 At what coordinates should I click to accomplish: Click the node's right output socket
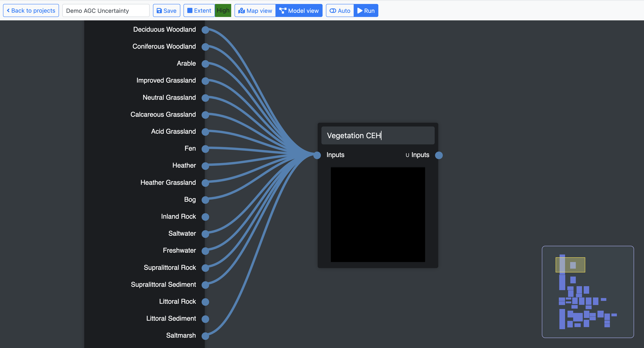click(439, 155)
